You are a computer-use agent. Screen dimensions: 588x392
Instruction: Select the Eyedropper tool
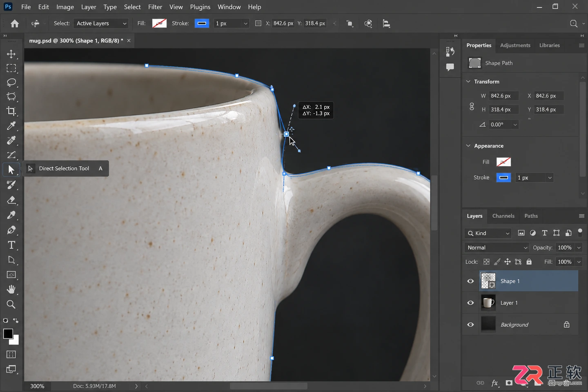pyautogui.click(x=11, y=126)
